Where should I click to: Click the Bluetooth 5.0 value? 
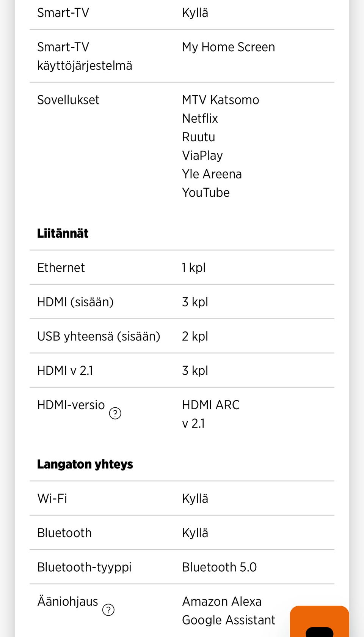click(x=219, y=567)
